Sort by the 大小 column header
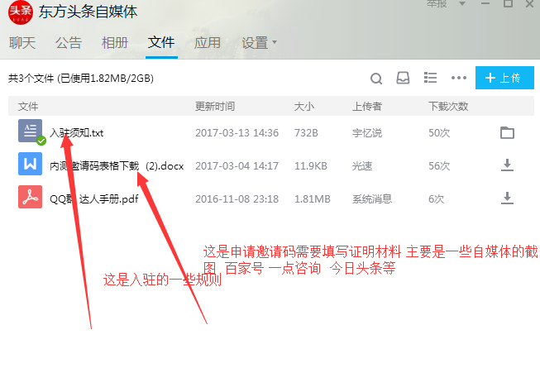 click(304, 107)
